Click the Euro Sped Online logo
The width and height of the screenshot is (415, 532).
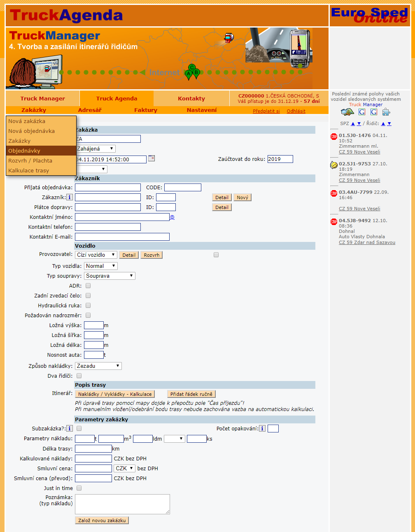pos(370,15)
